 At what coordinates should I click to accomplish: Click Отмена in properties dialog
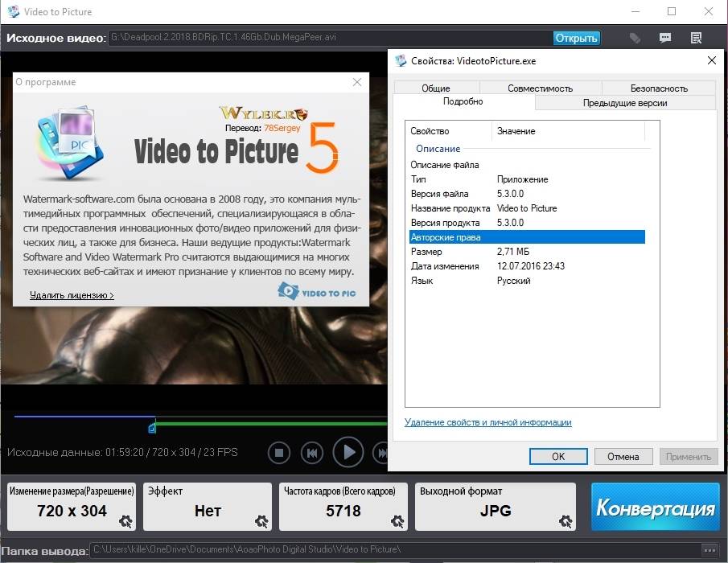(x=623, y=457)
